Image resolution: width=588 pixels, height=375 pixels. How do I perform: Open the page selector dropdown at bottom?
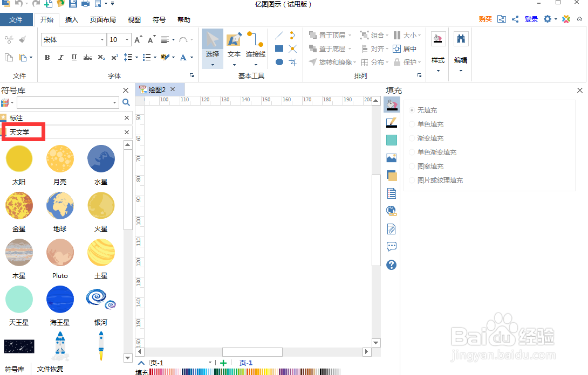[x=210, y=362]
